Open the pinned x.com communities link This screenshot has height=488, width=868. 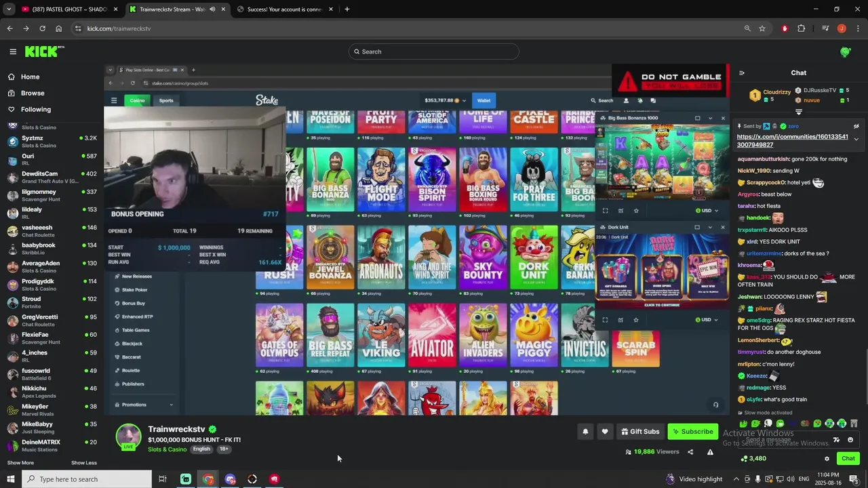792,141
